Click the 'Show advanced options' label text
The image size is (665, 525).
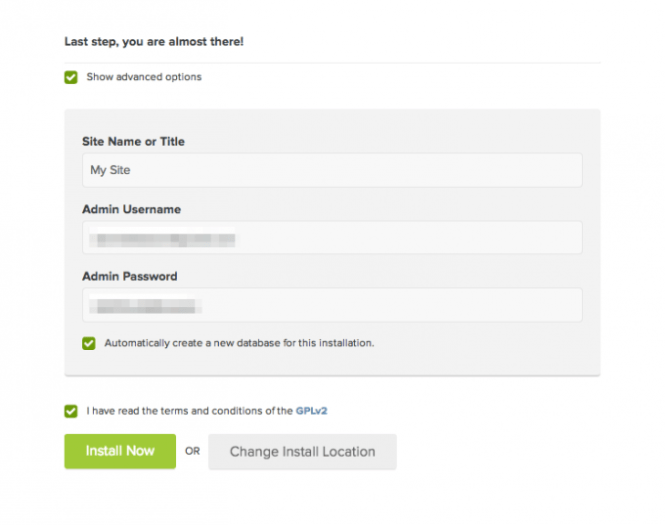144,77
